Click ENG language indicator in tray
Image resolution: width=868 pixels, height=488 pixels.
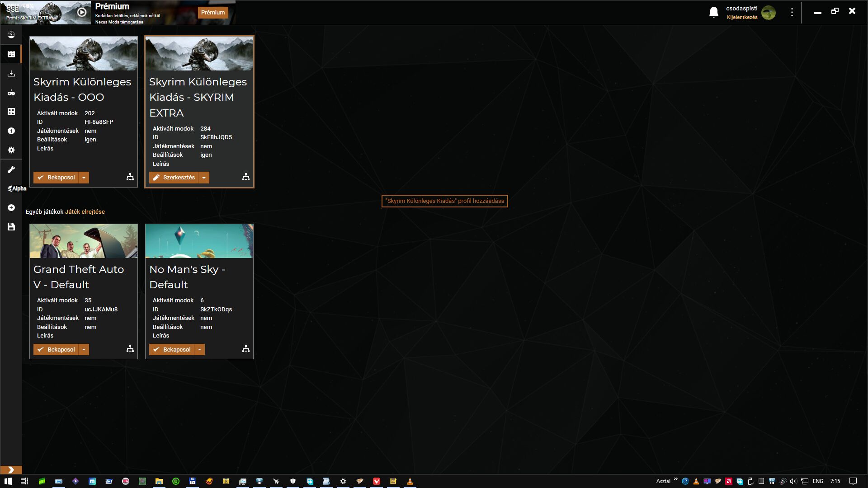[x=818, y=481]
